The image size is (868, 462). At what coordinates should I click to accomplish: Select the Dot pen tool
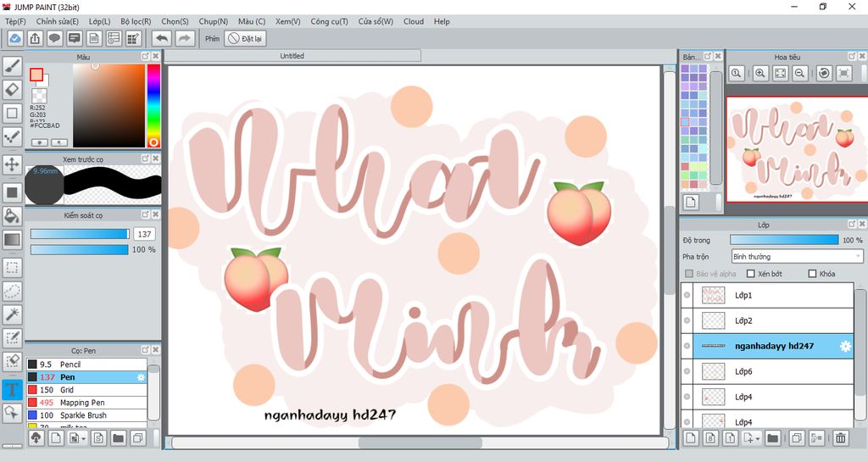coord(12,136)
